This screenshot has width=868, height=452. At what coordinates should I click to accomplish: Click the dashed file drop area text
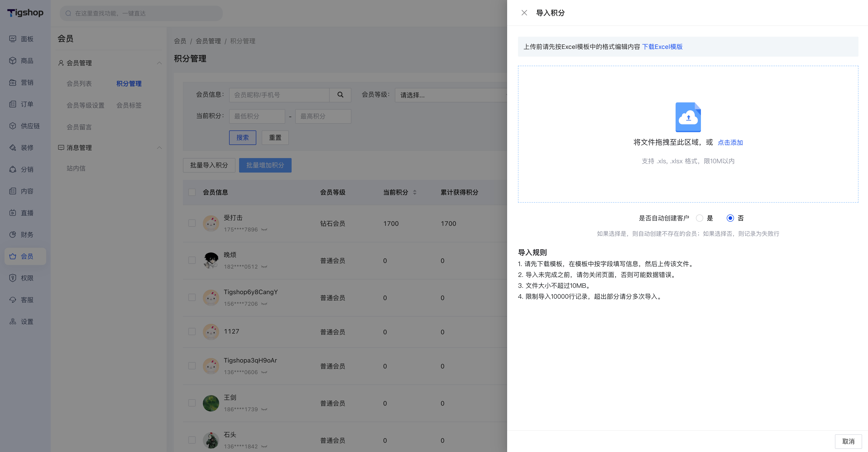(x=673, y=142)
